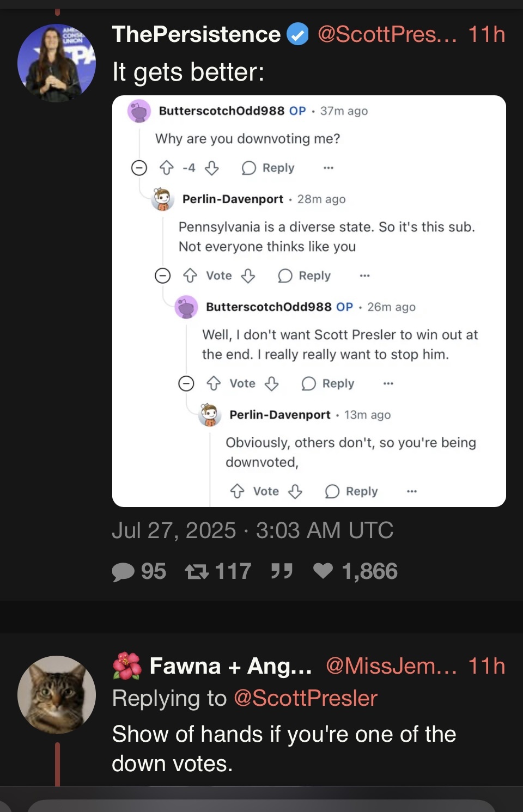Open more options on the 13m ago comment
This screenshot has height=812, width=523.
412,491
